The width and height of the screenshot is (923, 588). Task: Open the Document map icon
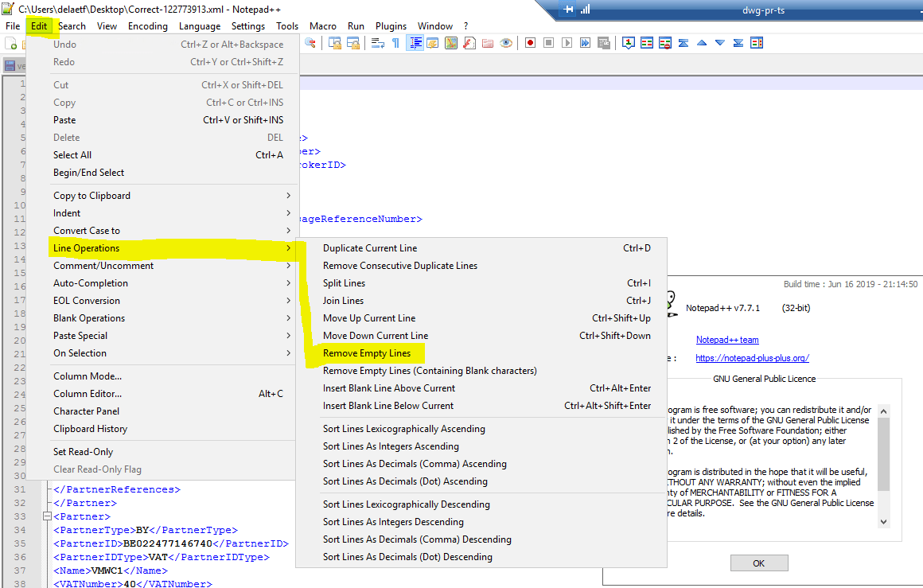click(x=451, y=43)
